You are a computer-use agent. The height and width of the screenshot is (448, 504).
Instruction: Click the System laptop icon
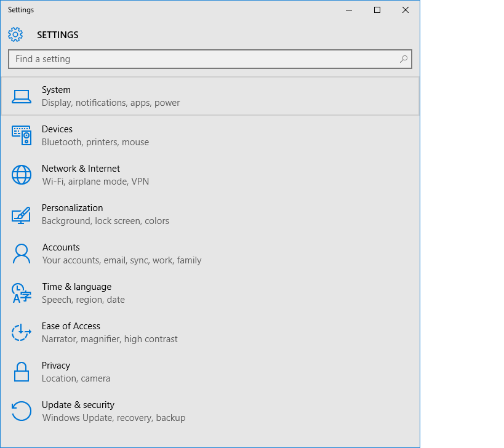point(22,97)
